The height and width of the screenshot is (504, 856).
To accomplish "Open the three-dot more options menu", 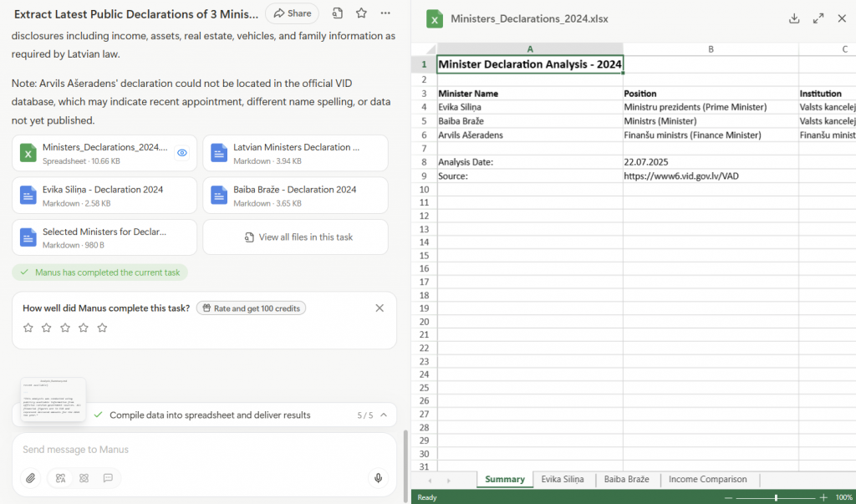I will pos(385,13).
